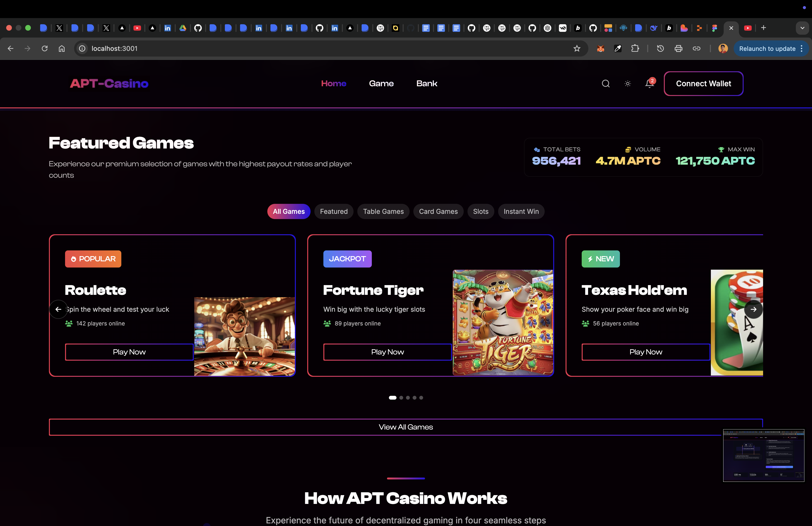Image resolution: width=812 pixels, height=526 pixels.
Task: Click the Connect Wallet button
Action: click(x=703, y=84)
